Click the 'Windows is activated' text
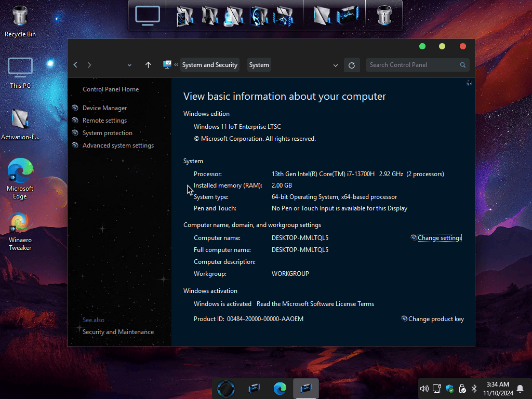The width and height of the screenshot is (532, 399). coord(222,304)
